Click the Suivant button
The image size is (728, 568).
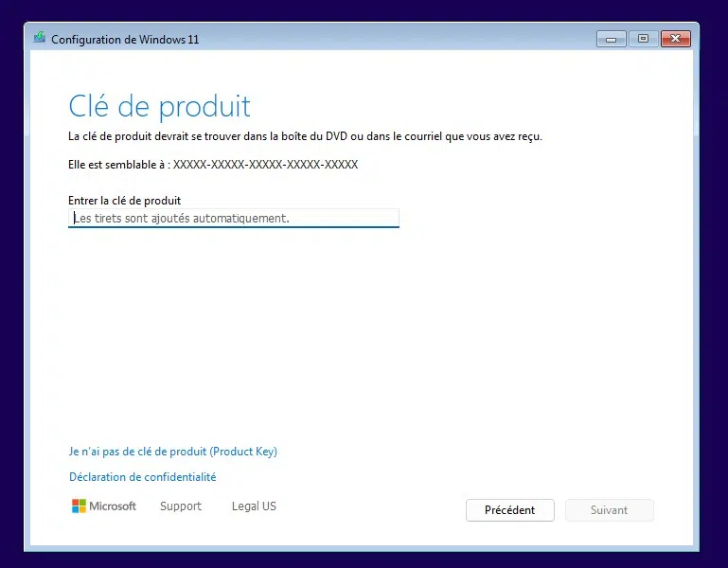point(609,510)
